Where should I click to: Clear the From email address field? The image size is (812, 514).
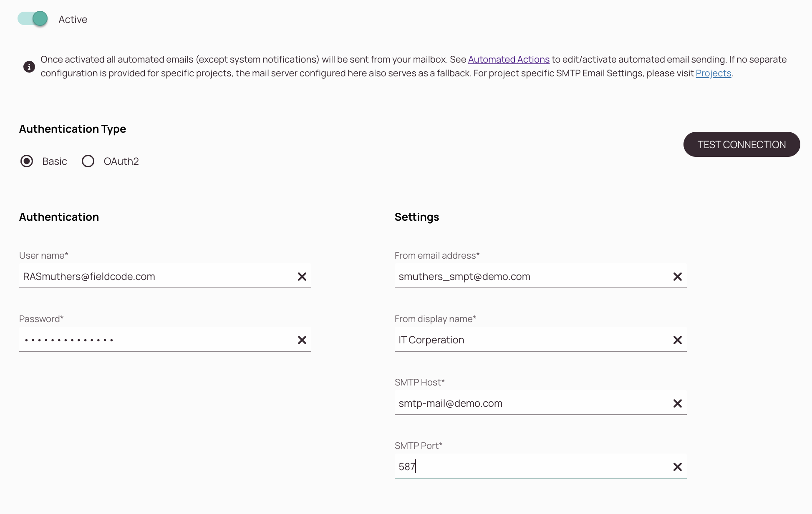click(678, 277)
